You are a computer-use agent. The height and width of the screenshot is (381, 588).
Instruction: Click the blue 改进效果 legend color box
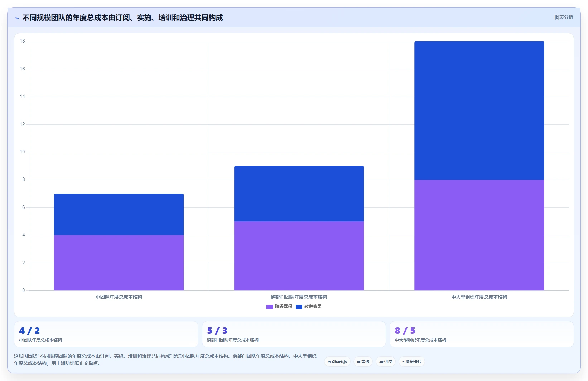tap(299, 307)
